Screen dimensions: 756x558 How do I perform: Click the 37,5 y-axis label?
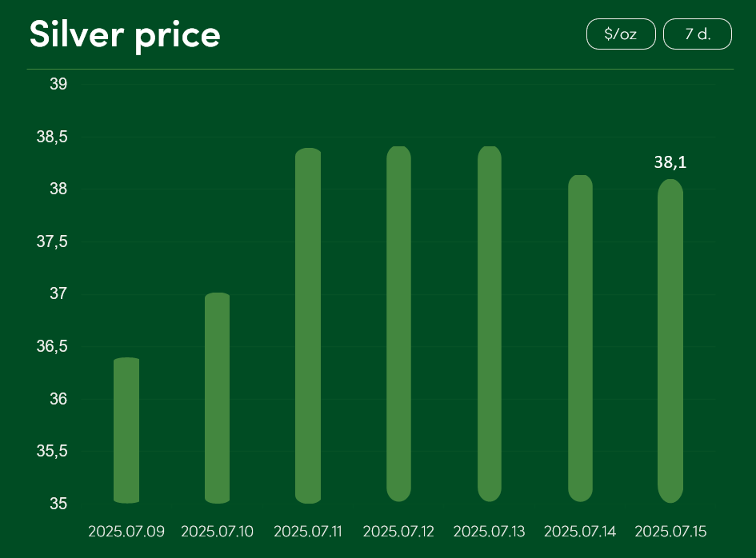pyautogui.click(x=52, y=241)
